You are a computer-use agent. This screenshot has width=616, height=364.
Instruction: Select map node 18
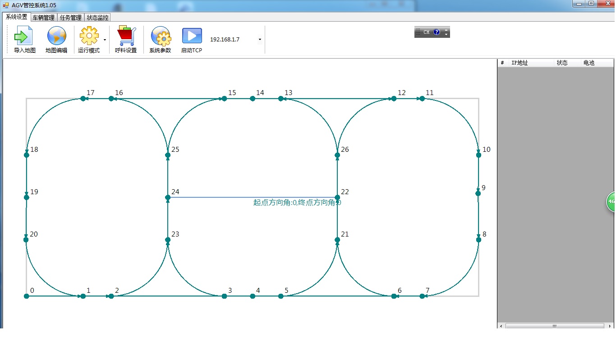pos(26,155)
